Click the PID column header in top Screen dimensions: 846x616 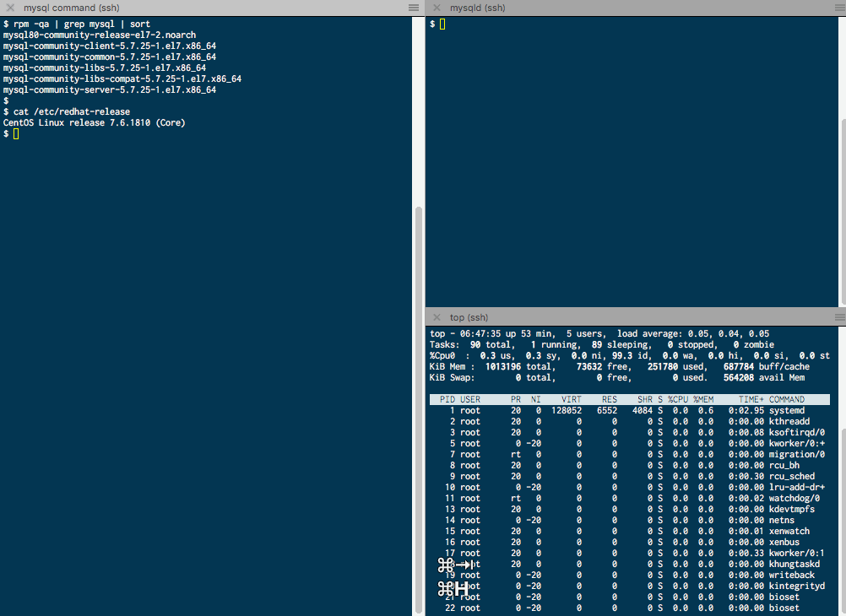447,400
